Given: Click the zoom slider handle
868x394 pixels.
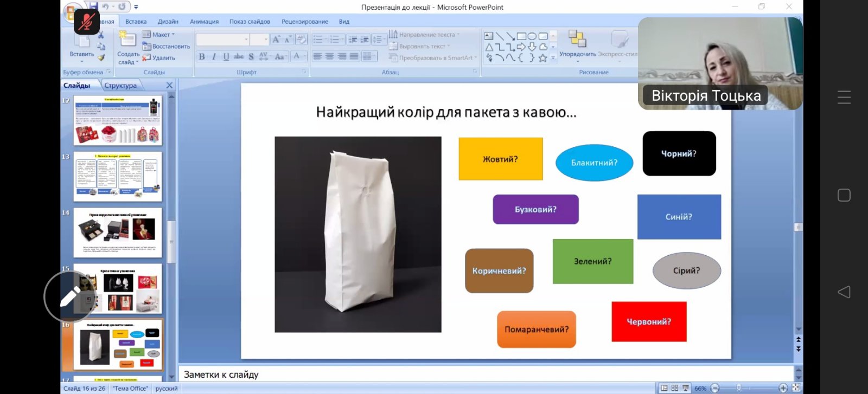Looking at the screenshot, I should click(739, 388).
